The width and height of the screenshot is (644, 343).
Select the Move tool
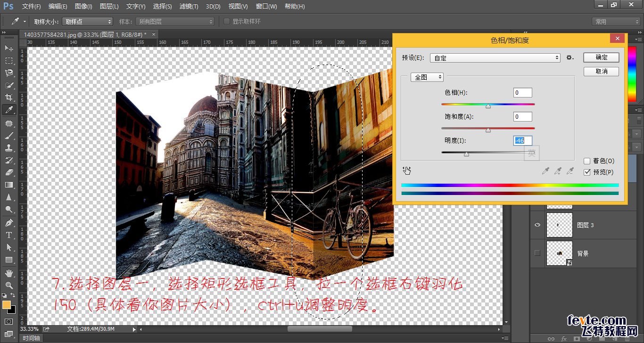click(x=9, y=48)
